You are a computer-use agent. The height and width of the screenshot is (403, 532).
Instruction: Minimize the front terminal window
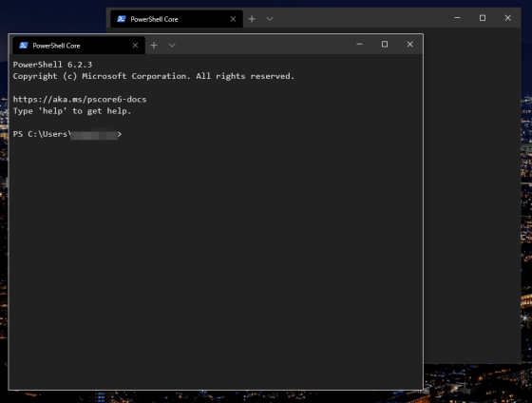359,44
